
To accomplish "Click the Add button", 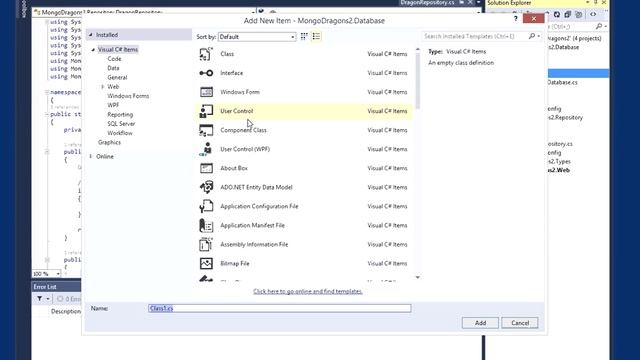I will 480,323.
